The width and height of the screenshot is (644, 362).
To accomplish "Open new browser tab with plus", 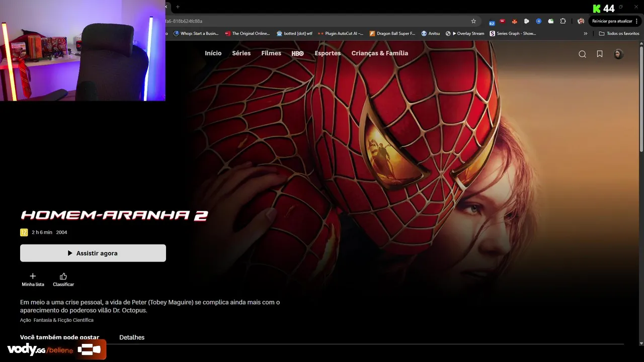I will 178,7.
